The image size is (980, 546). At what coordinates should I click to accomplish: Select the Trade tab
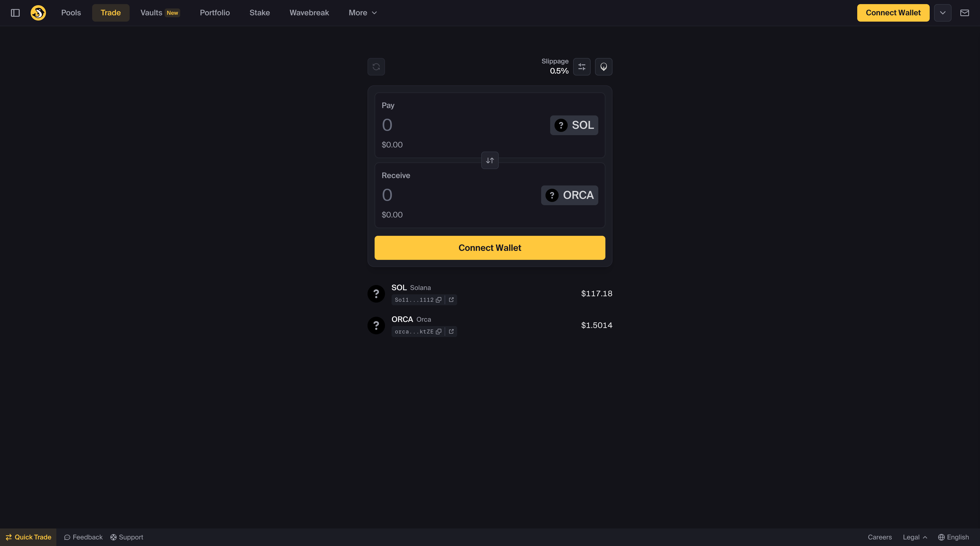click(111, 13)
